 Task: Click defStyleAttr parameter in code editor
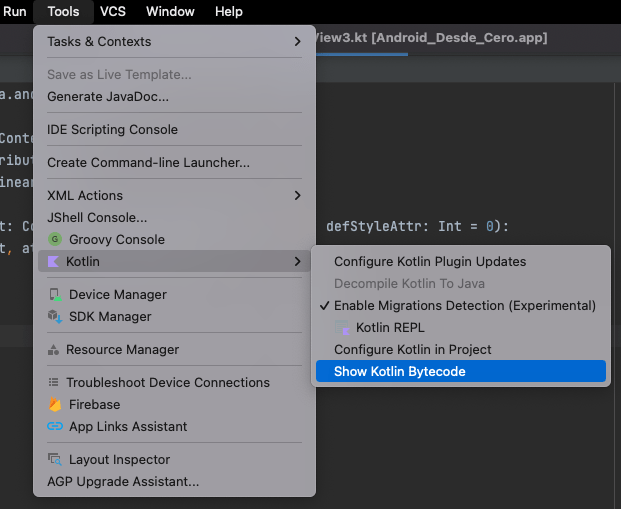pyautogui.click(x=374, y=226)
